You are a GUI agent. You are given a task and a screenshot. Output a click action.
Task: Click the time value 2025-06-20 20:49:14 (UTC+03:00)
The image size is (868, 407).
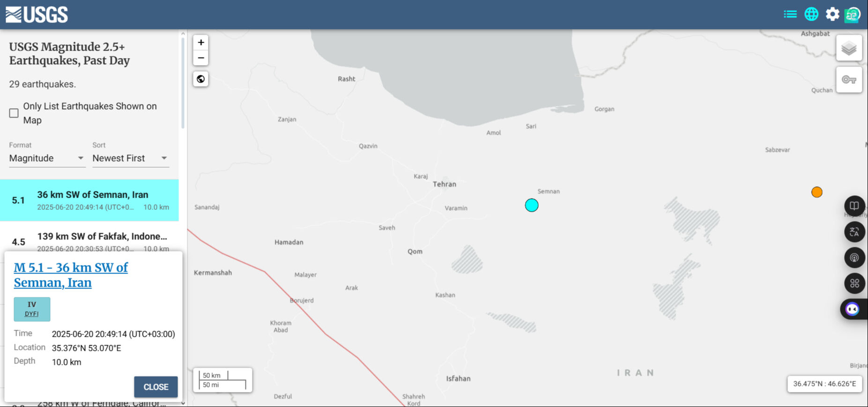(x=113, y=334)
